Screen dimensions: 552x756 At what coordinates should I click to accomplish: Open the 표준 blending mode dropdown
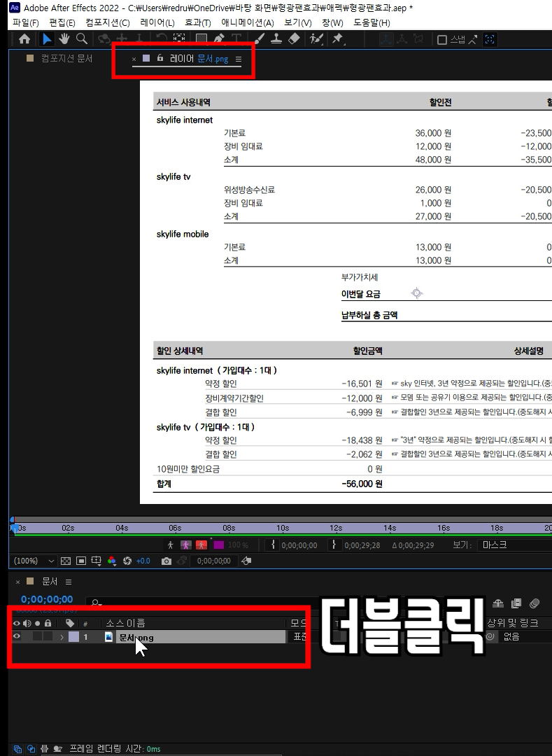click(300, 637)
